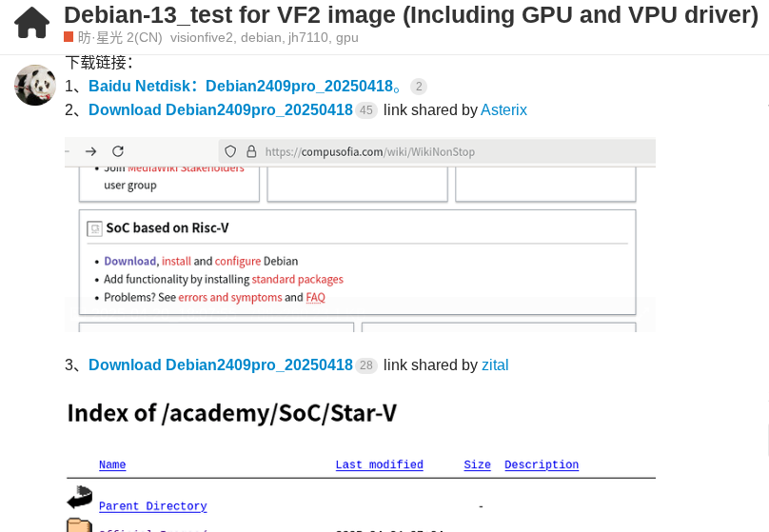
Task: Open the topic title Debian-13_test for VF2 image
Action: (410, 15)
